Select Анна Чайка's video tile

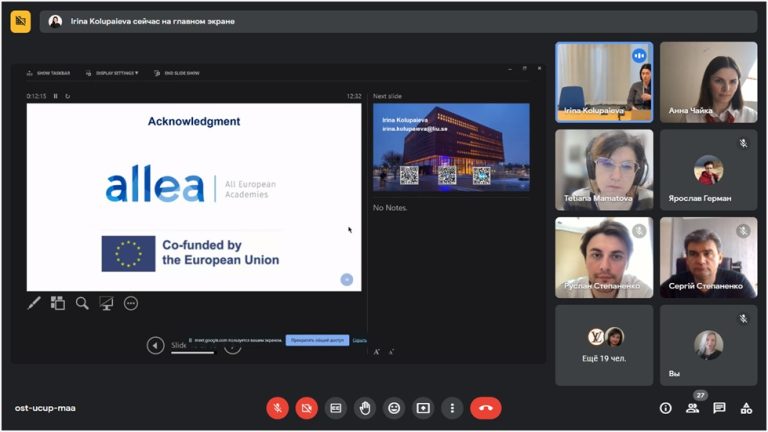[708, 82]
